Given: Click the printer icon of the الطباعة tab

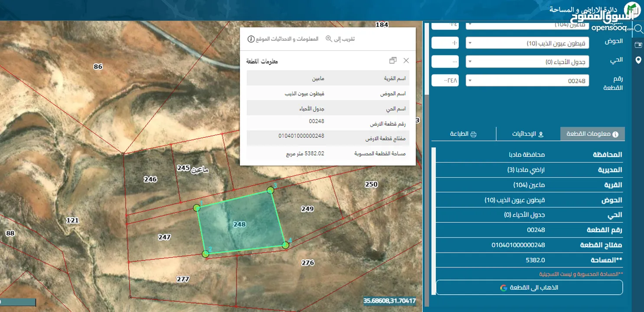Looking at the screenshot, I should click(x=474, y=134).
